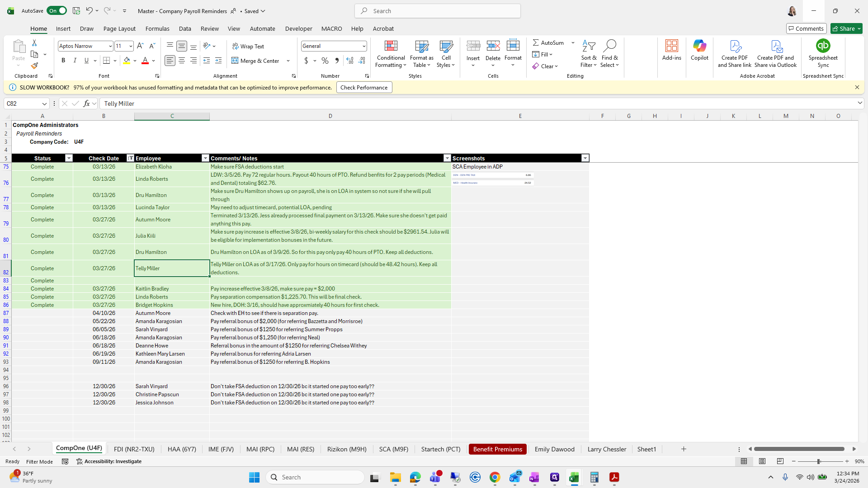Image resolution: width=868 pixels, height=488 pixels.
Task: Click the Borders icon in the Font group
Action: [107, 61]
